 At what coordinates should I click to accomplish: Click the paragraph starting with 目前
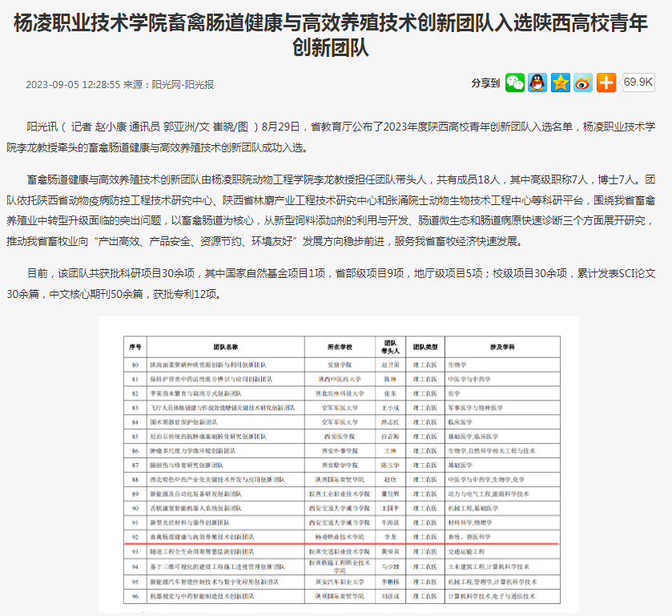pos(336,283)
